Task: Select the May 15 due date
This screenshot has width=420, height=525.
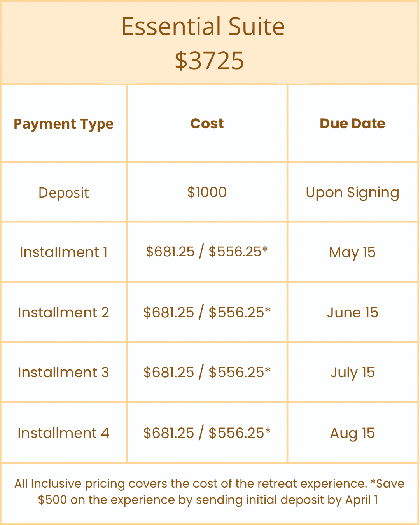Action: pyautogui.click(x=352, y=253)
